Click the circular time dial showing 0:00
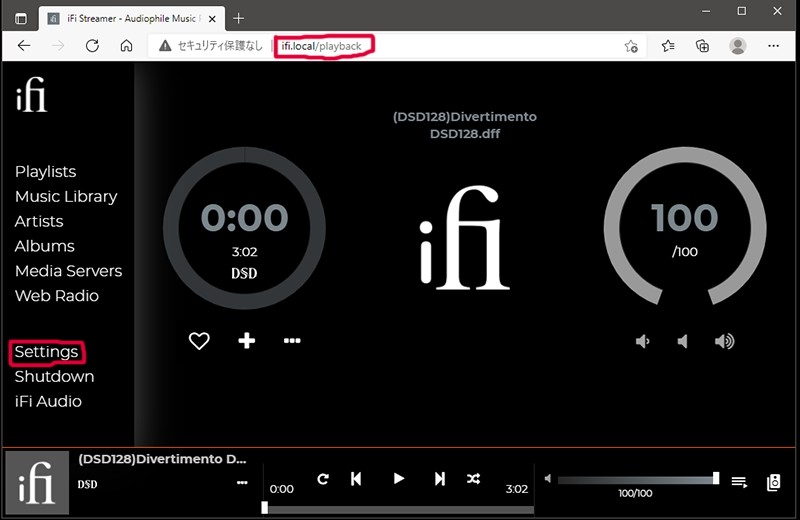800x520 pixels. click(x=244, y=228)
